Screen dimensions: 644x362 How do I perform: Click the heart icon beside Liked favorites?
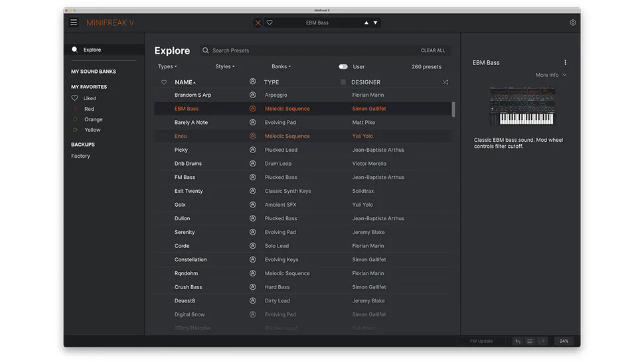[75, 98]
